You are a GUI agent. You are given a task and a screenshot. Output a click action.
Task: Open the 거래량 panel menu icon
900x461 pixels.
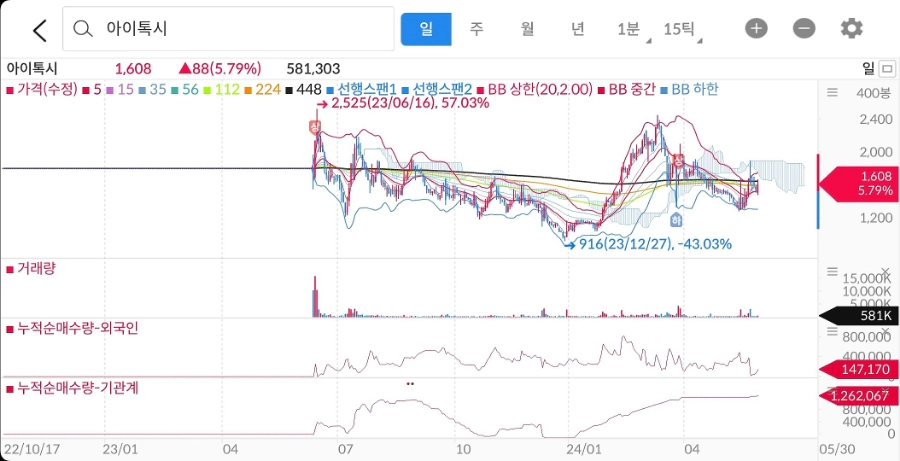[832, 271]
